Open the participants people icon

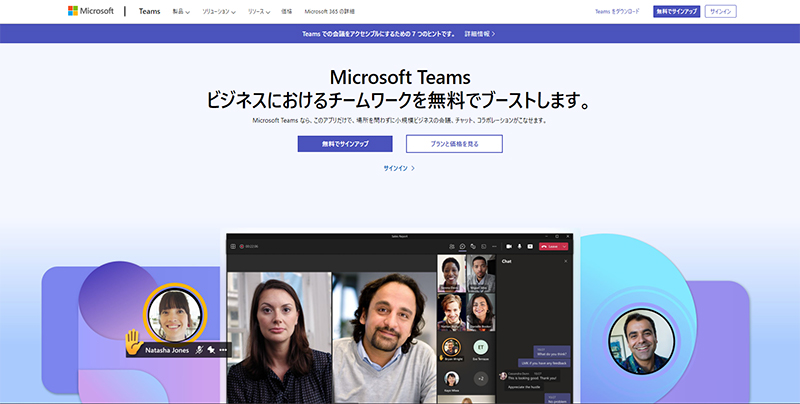452,246
